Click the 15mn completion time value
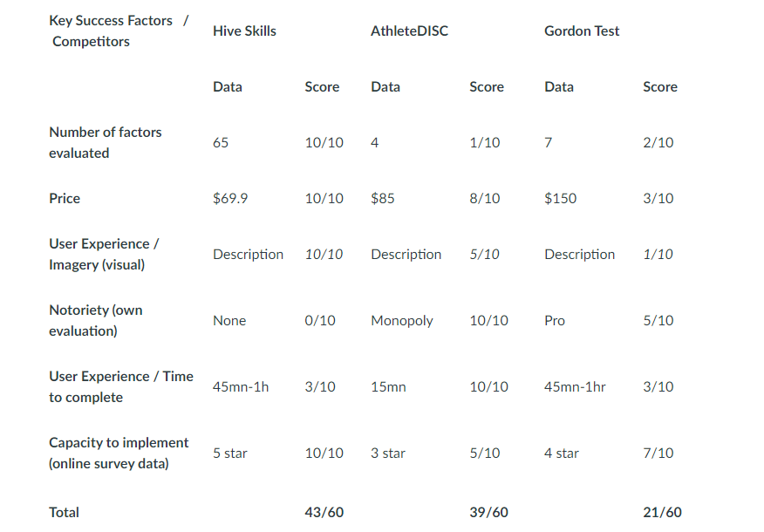 pyautogui.click(x=388, y=387)
